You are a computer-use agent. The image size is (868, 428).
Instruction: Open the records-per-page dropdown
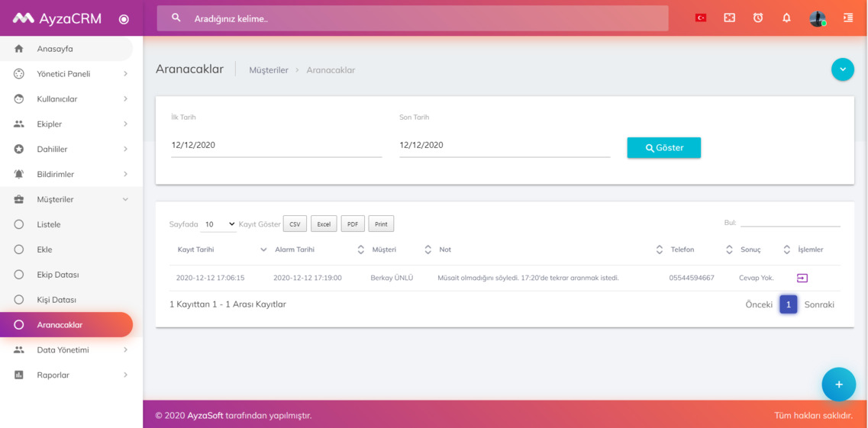(219, 224)
